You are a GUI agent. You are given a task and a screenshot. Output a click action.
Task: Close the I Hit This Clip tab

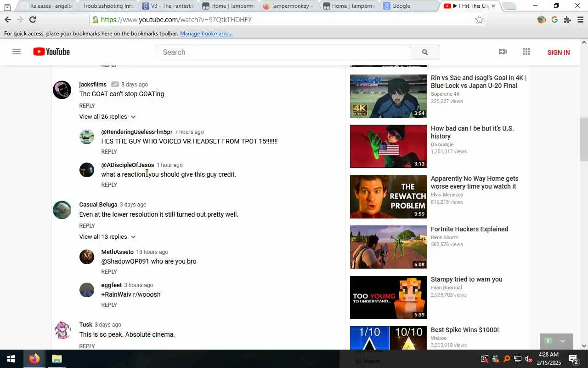(494, 6)
